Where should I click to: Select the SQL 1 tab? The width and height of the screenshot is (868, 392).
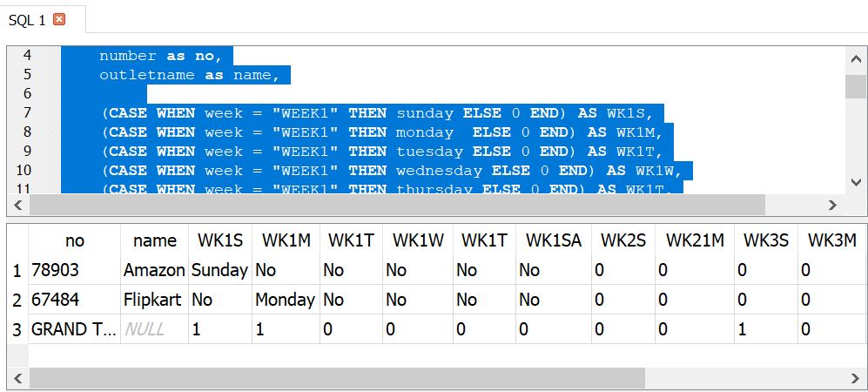(43, 19)
